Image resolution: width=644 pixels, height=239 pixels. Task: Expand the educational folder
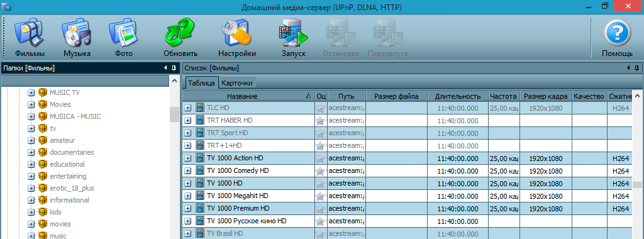(x=31, y=164)
